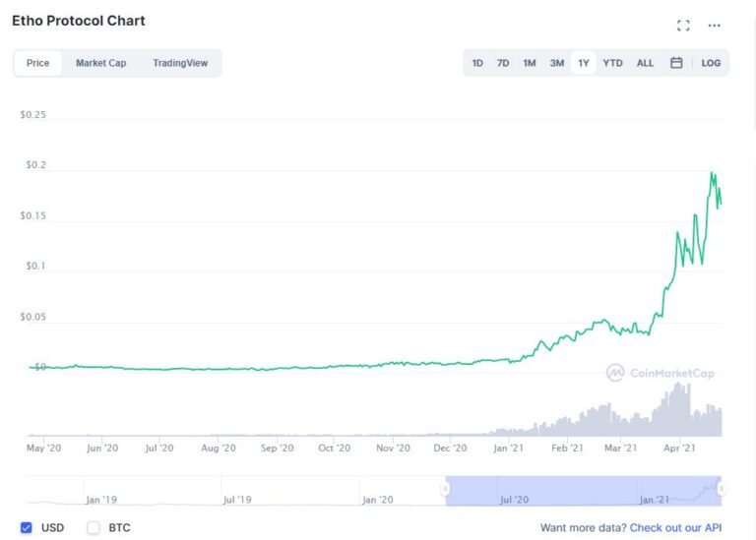The height and width of the screenshot is (540, 756).
Task: Enable the BTC checkbox
Action: click(x=94, y=527)
